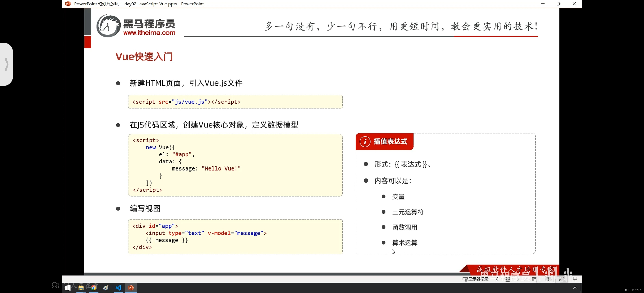Click the 黑马程序员 horse logo
Viewport: 644px width, 293px height.
tap(109, 26)
